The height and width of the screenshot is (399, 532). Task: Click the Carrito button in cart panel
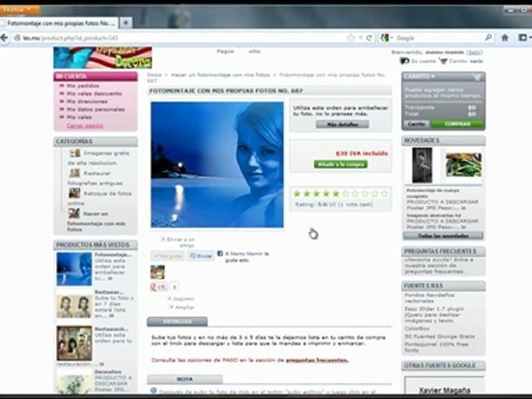coord(417,124)
